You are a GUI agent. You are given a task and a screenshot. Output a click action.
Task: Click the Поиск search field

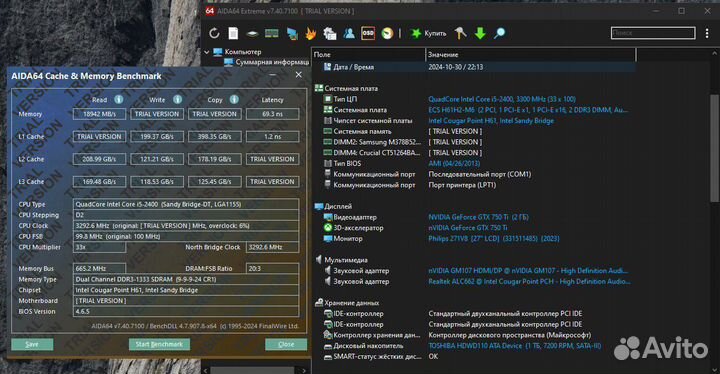tap(653, 33)
